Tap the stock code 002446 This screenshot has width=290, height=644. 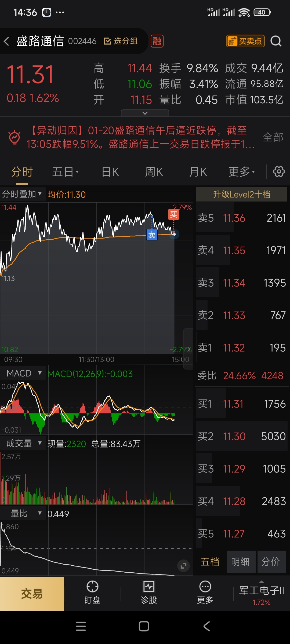(x=82, y=41)
